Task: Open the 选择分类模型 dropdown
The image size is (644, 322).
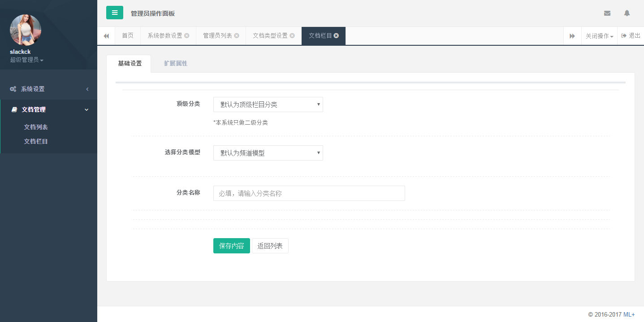Action: 268,153
